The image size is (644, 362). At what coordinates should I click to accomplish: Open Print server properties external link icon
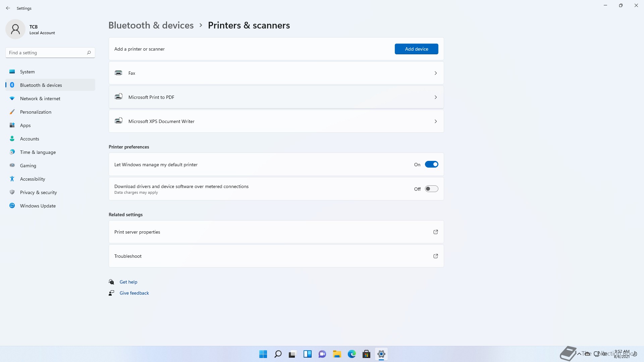436,232
